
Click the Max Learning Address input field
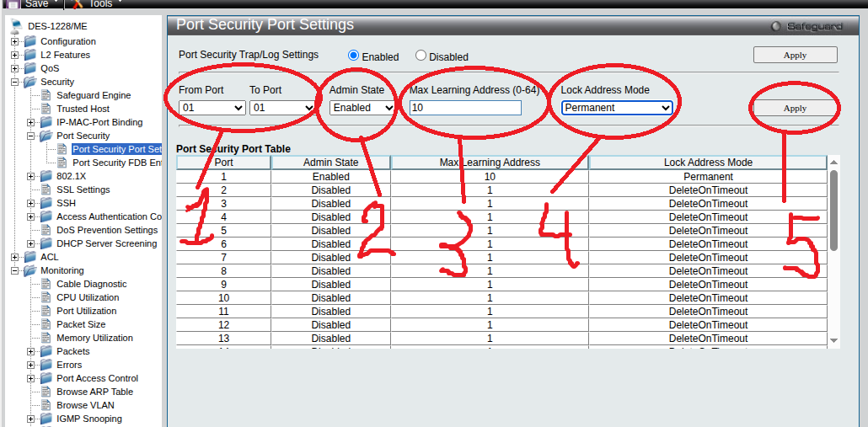(x=465, y=108)
